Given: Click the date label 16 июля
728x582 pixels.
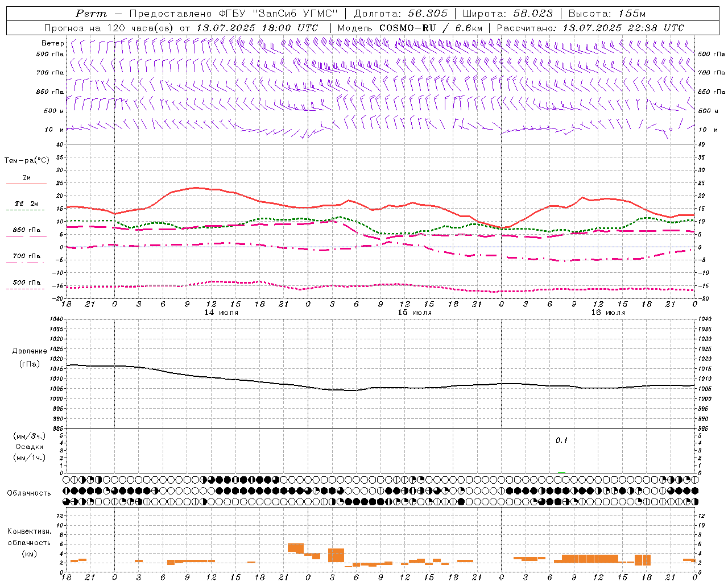Looking at the screenshot, I should (608, 312).
